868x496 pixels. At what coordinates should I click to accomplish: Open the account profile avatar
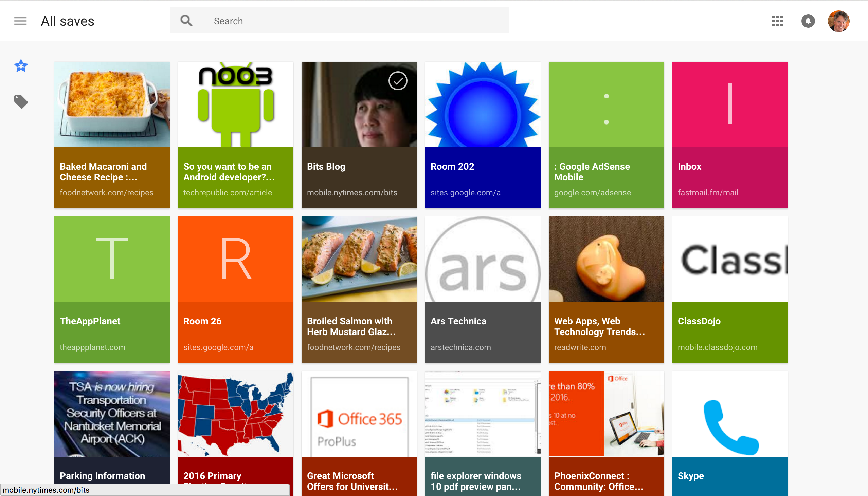tap(838, 21)
